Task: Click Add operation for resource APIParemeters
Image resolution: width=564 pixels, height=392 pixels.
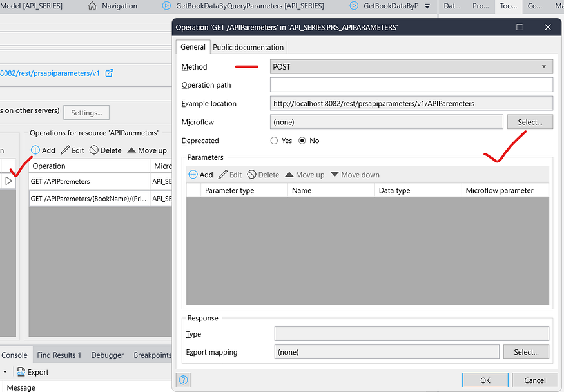Action: [43, 150]
